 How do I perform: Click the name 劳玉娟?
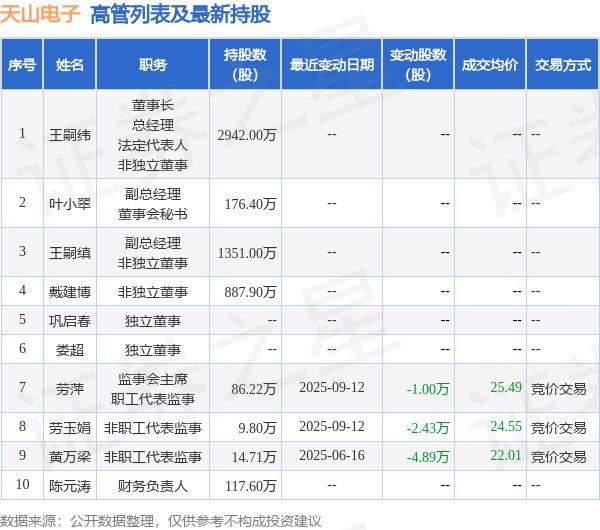point(70,428)
